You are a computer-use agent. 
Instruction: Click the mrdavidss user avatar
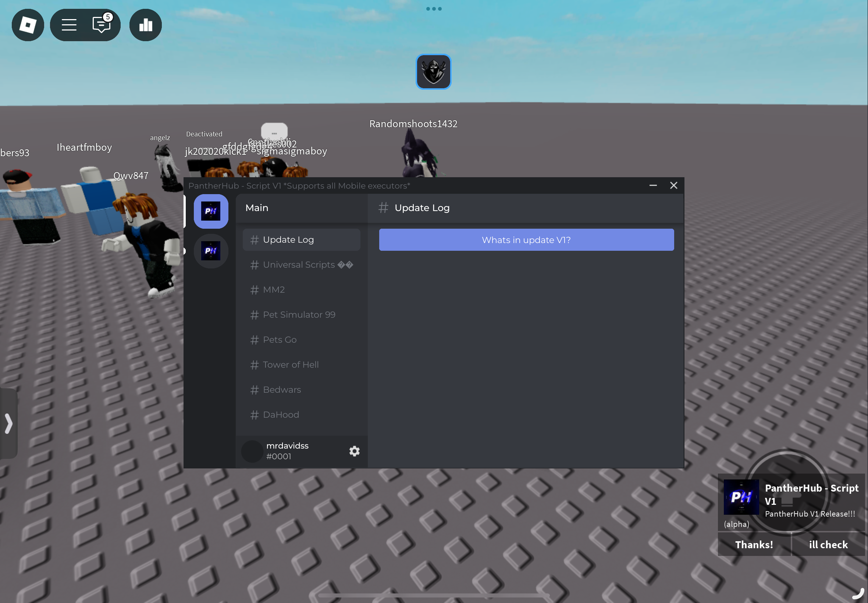(252, 451)
